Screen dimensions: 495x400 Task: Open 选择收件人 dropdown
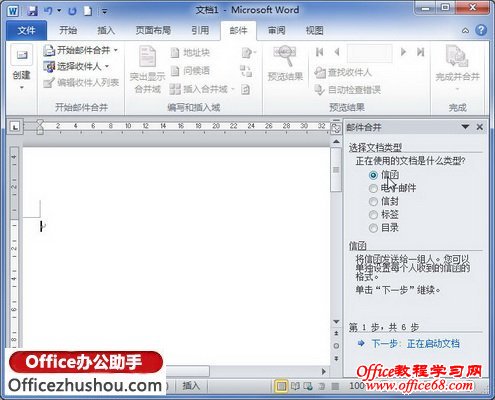(76, 66)
